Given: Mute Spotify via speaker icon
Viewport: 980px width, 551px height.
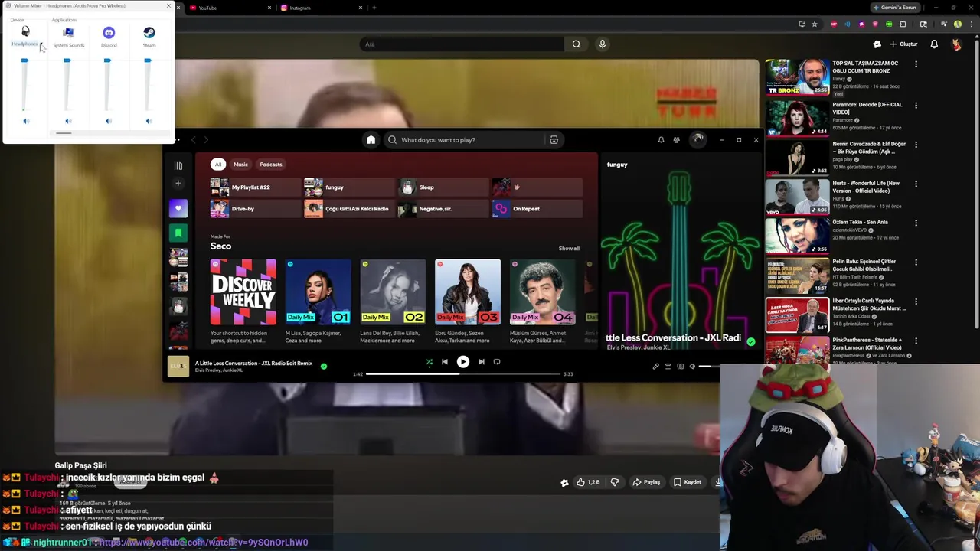Looking at the screenshot, I should [x=692, y=367].
